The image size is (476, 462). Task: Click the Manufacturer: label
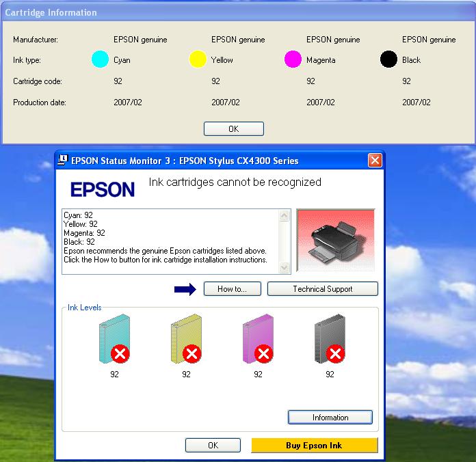click(36, 40)
